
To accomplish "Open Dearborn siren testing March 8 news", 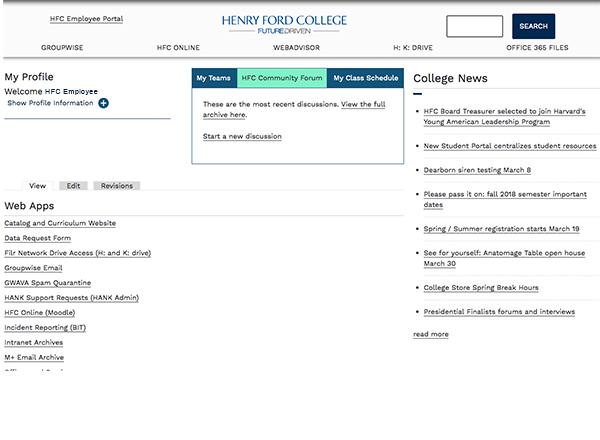I will (x=477, y=170).
